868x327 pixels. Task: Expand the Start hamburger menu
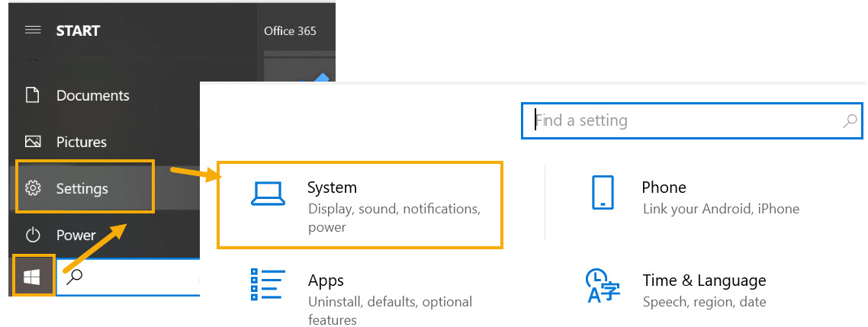point(32,30)
